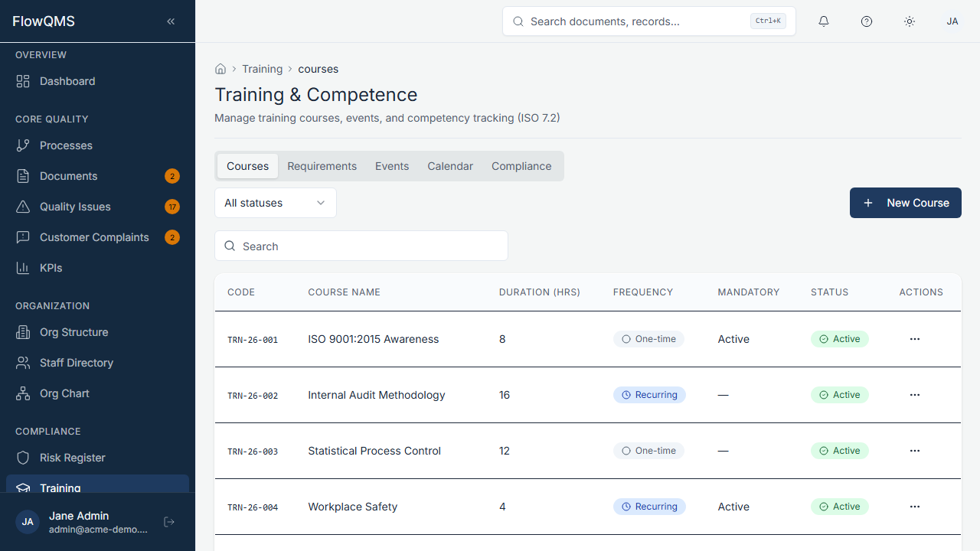Expand the actions menu for Workplace Safety

click(x=915, y=507)
